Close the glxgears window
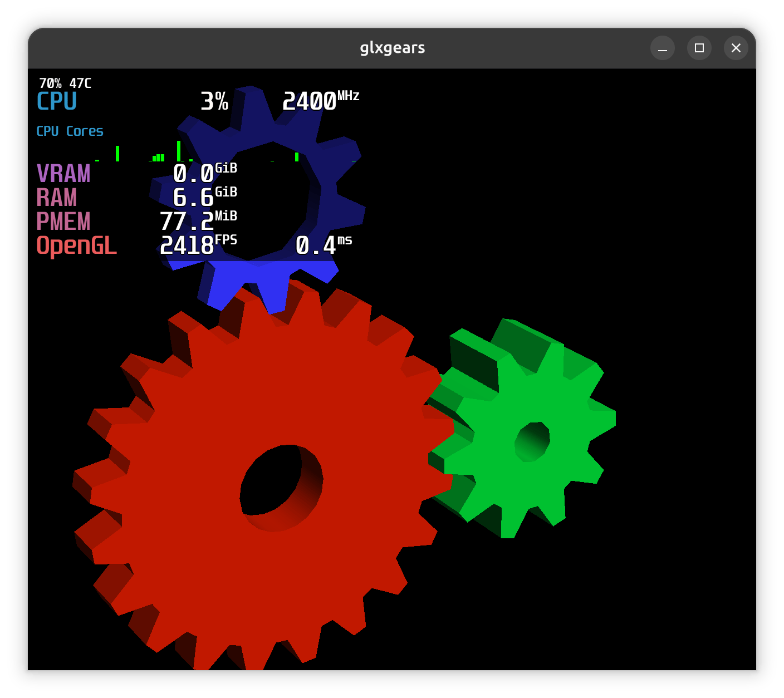 (x=736, y=48)
